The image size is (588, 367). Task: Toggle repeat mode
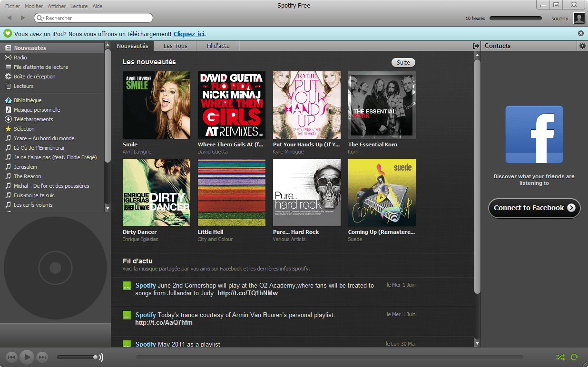574,357
